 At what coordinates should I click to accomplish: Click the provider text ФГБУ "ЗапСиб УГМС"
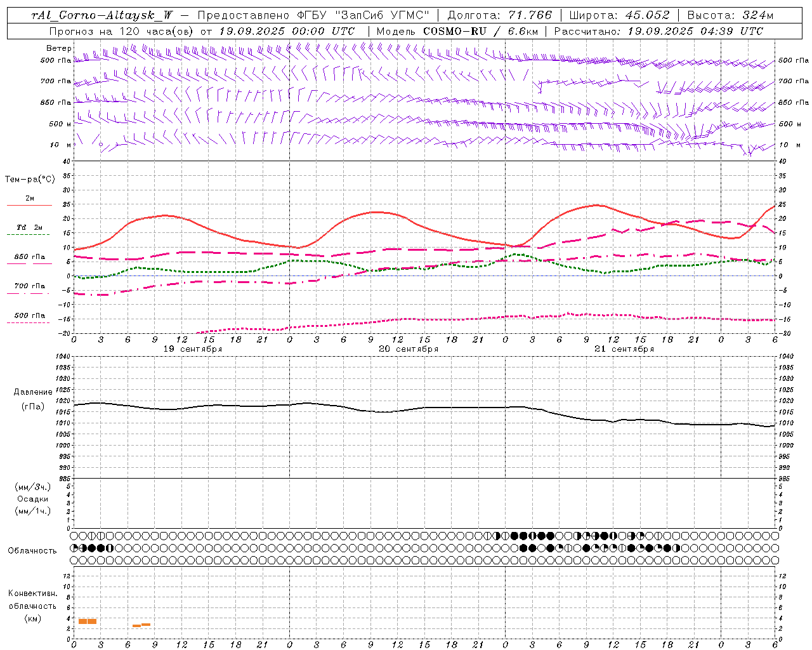coord(363,15)
